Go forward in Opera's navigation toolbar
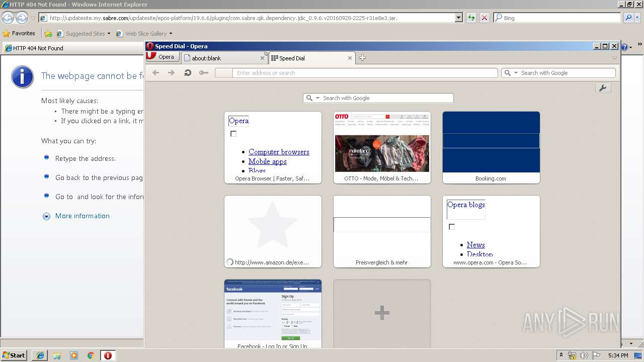This screenshot has width=644, height=362. [x=172, y=73]
